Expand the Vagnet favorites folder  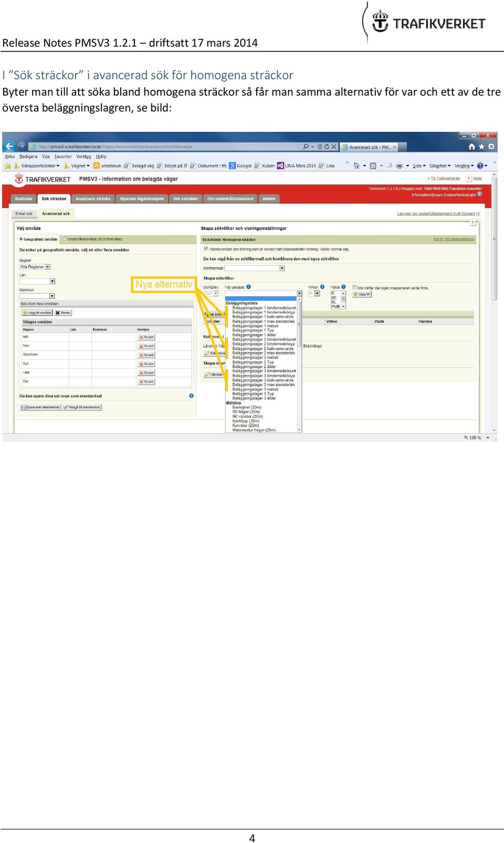click(76, 166)
